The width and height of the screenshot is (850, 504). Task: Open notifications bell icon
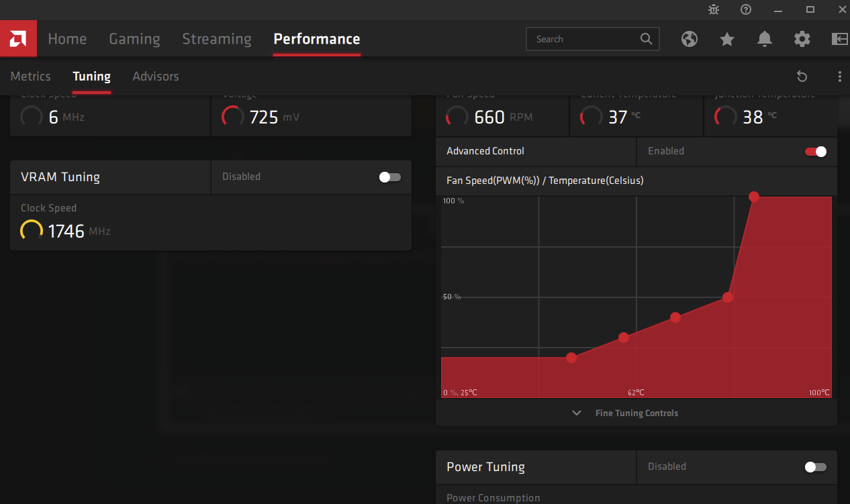point(765,39)
